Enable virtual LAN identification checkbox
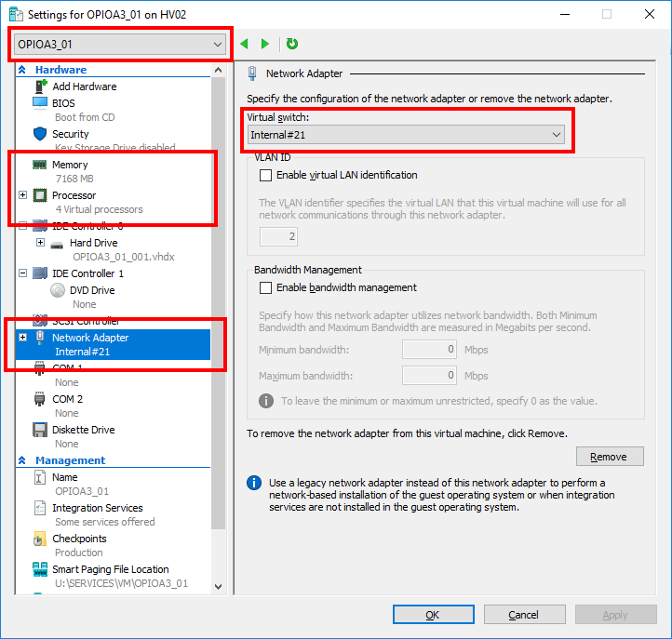This screenshot has width=672, height=639. click(x=265, y=175)
